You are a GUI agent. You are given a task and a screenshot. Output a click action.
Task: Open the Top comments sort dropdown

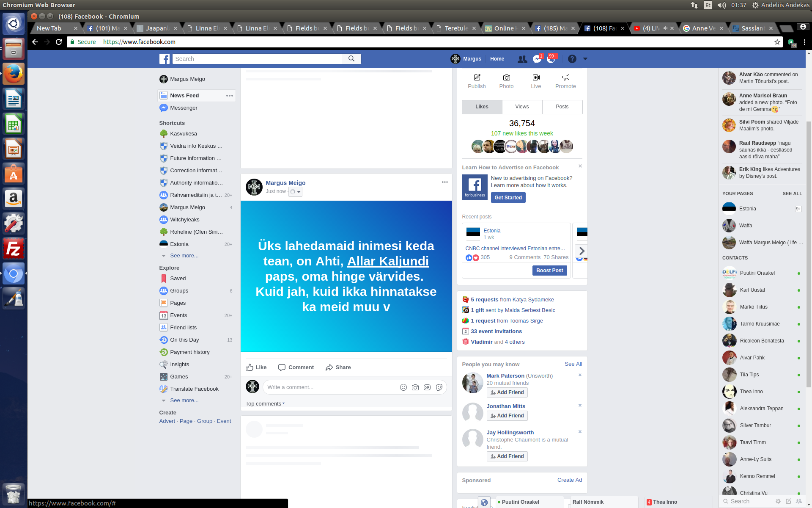[x=265, y=404]
